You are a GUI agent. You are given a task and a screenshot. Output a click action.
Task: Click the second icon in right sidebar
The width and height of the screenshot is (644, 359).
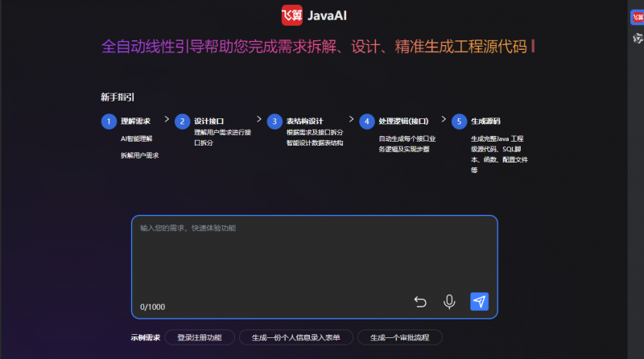[637, 36]
